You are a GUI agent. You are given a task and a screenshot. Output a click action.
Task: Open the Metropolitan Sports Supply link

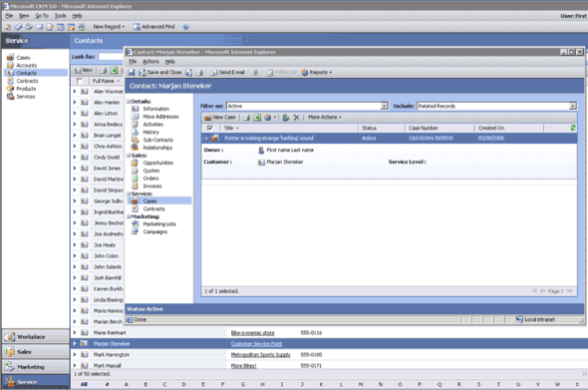tap(261, 355)
